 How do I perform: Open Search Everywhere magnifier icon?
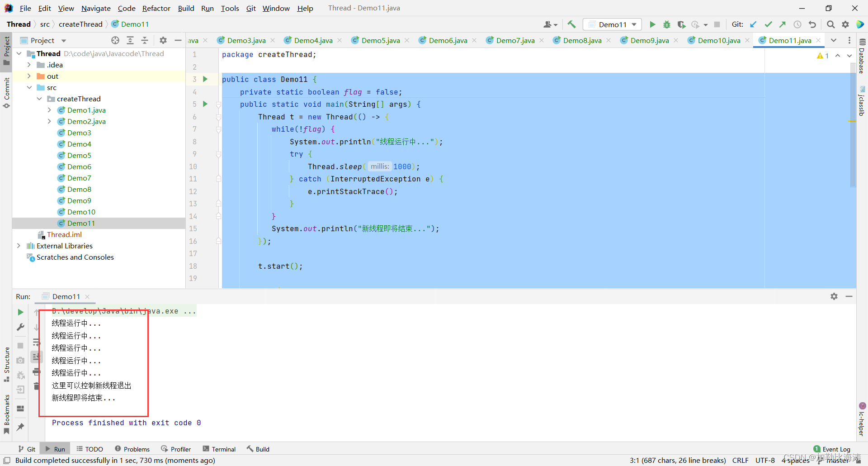(x=830, y=24)
